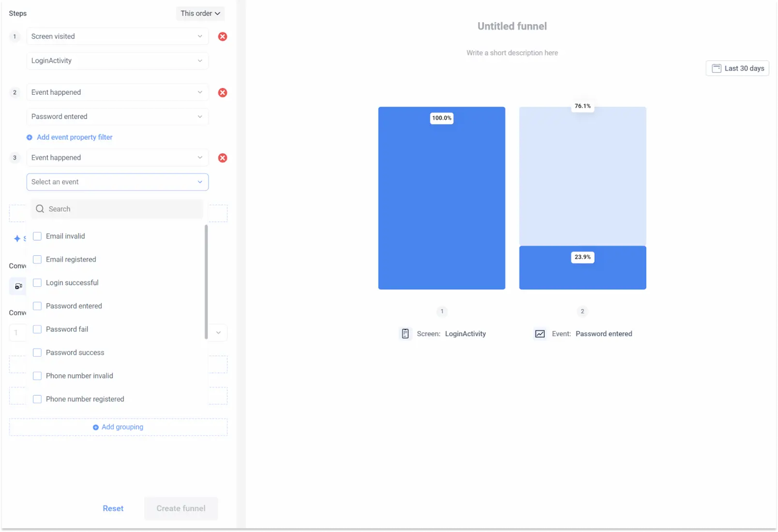
Task: Collapse the Select an event dropdown
Action: (118, 182)
